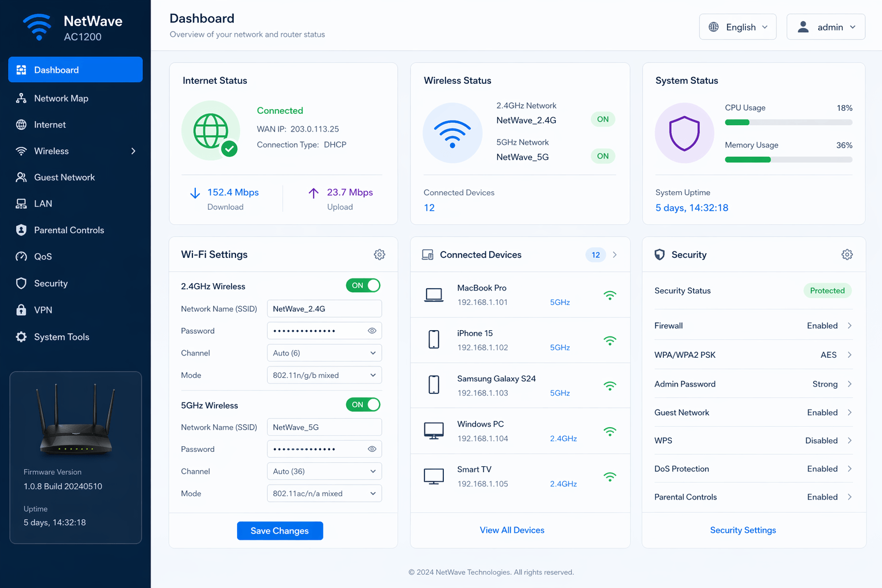Disable the 5GHz Wireless switch

point(363,404)
